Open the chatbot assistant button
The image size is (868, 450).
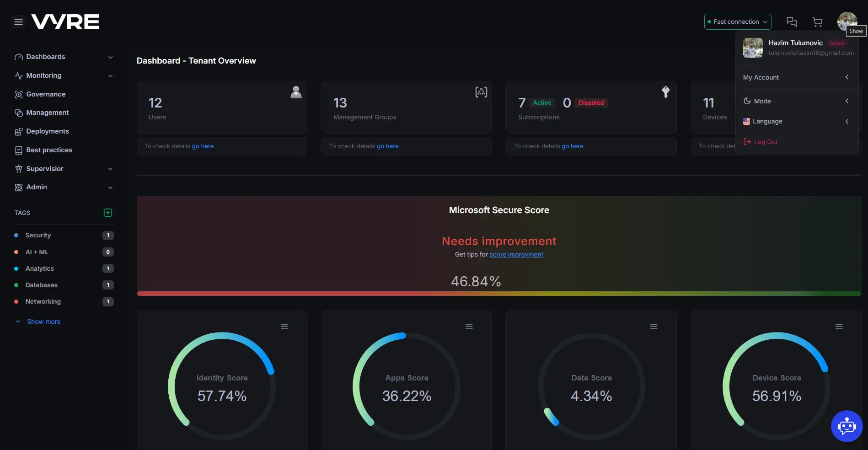point(847,426)
